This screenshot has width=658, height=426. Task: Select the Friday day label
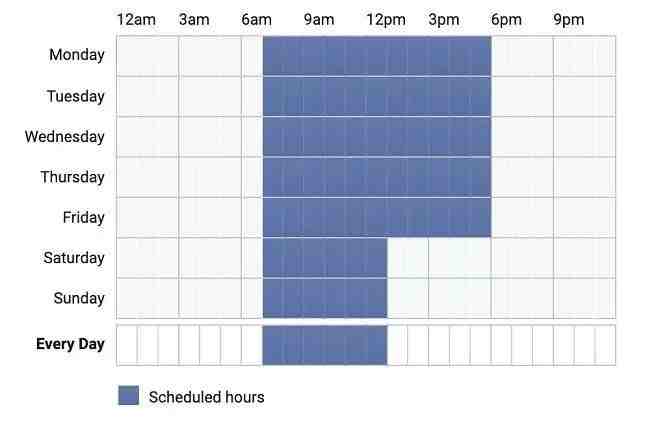coord(80,217)
